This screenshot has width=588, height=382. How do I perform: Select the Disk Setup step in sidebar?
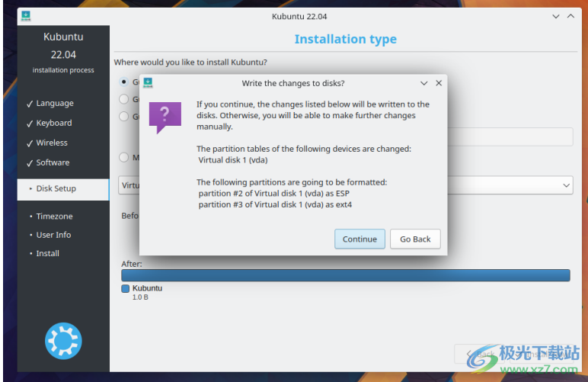pos(63,189)
